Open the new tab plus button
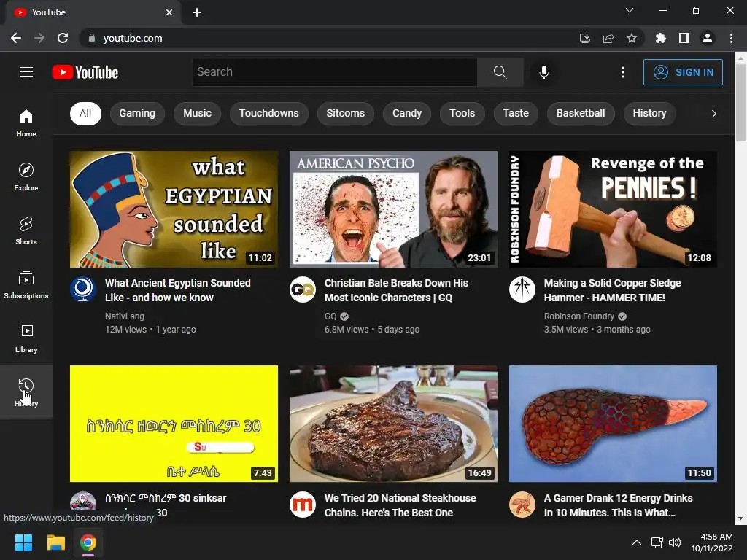The width and height of the screenshot is (747, 560). coord(197,12)
